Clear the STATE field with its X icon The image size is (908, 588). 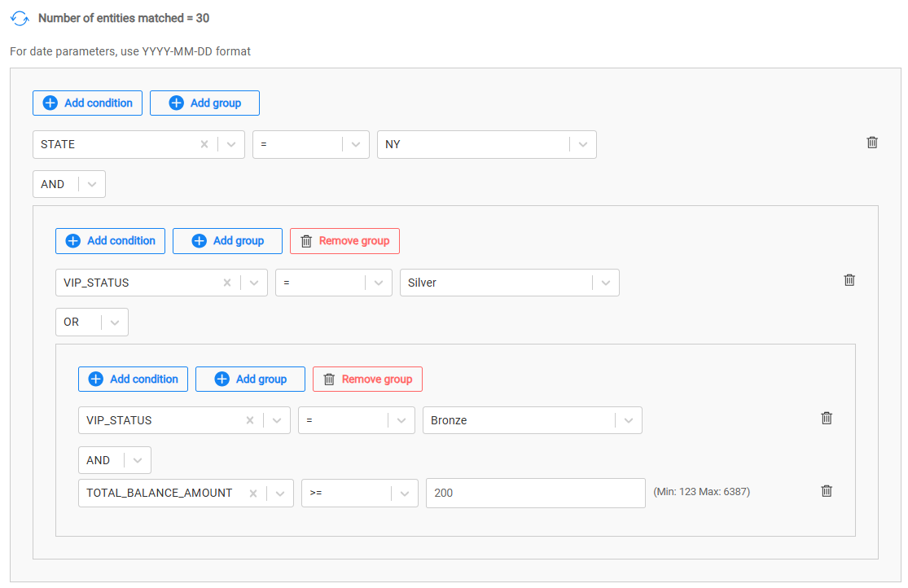click(204, 143)
